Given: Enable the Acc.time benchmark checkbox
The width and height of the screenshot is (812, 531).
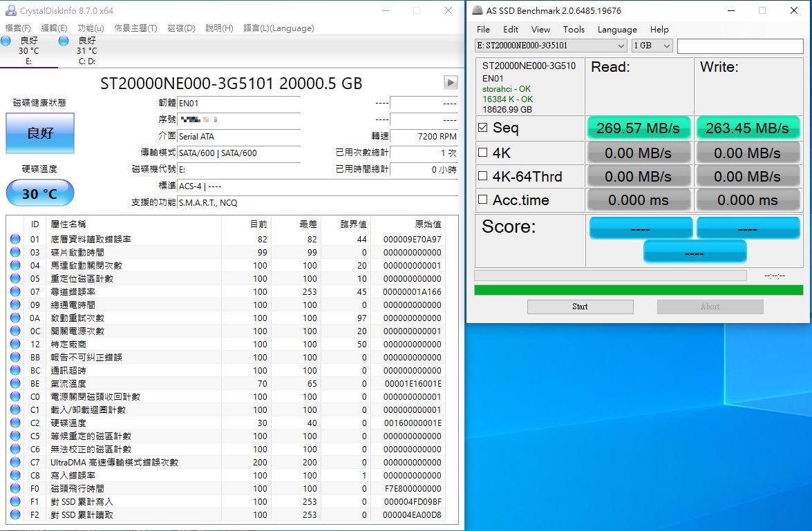Looking at the screenshot, I should pos(482,200).
